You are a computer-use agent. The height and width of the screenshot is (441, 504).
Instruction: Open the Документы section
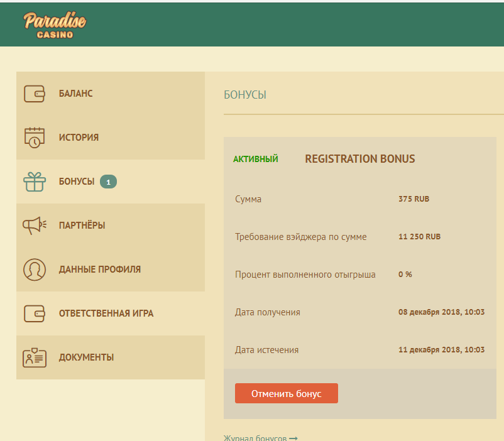tap(111, 357)
